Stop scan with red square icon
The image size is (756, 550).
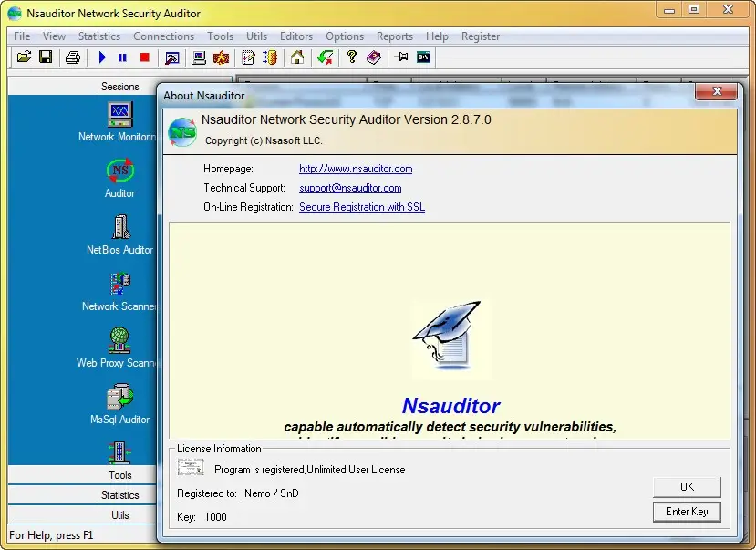point(145,57)
